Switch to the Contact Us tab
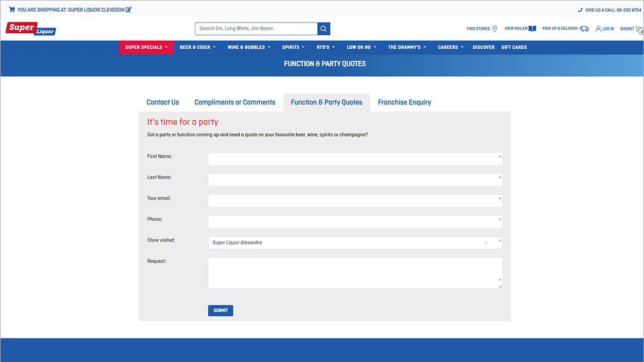Screen dimensions: 644x362 tap(163, 102)
